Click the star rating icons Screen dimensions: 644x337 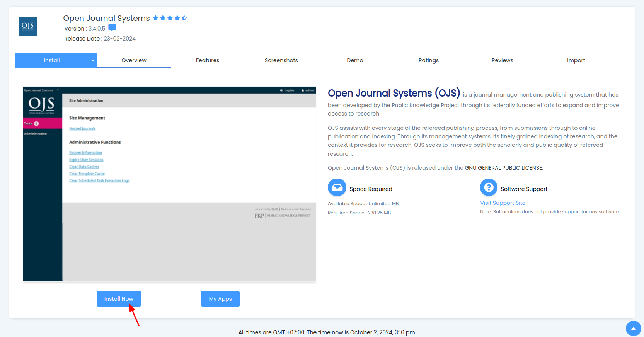[170, 18]
